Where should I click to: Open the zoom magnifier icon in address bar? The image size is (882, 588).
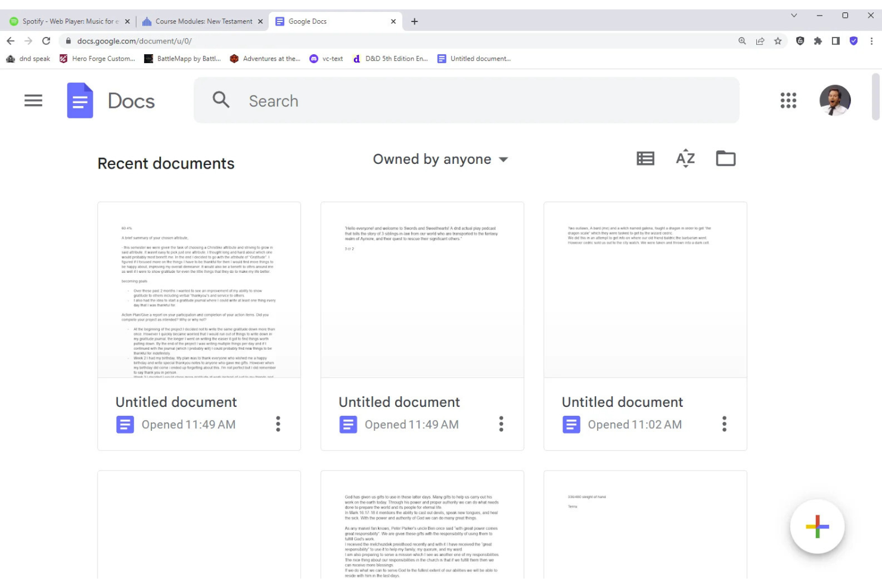[x=742, y=41]
